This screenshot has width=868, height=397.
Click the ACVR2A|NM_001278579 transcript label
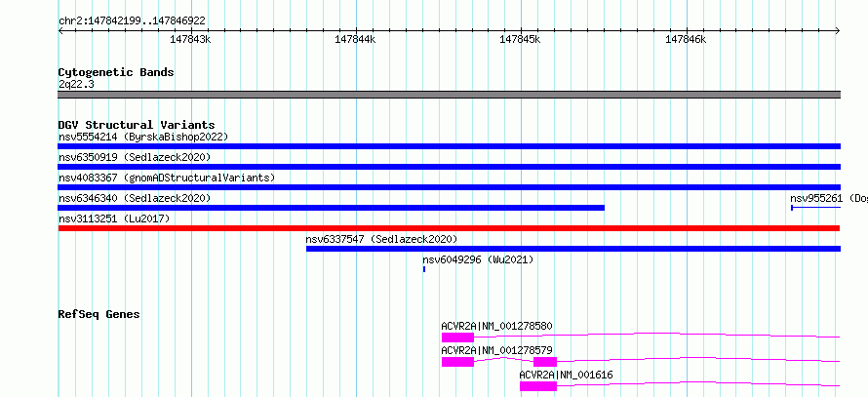coord(496,350)
